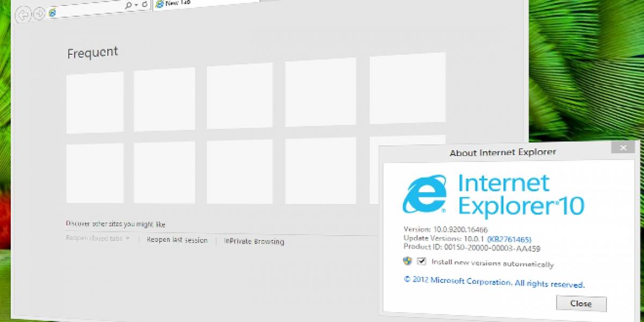This screenshot has height=322, width=644.
Task: Click the About Internet Explorer title text
Action: pyautogui.click(x=503, y=152)
